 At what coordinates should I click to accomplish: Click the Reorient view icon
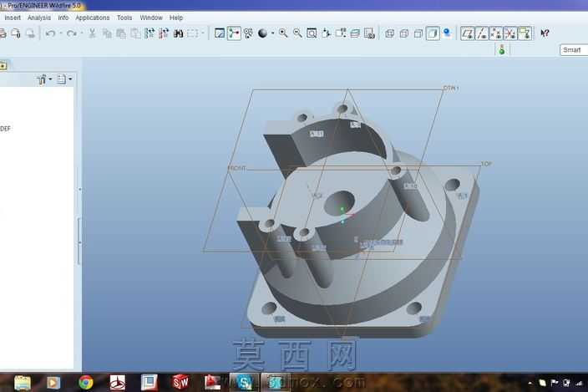point(327,33)
